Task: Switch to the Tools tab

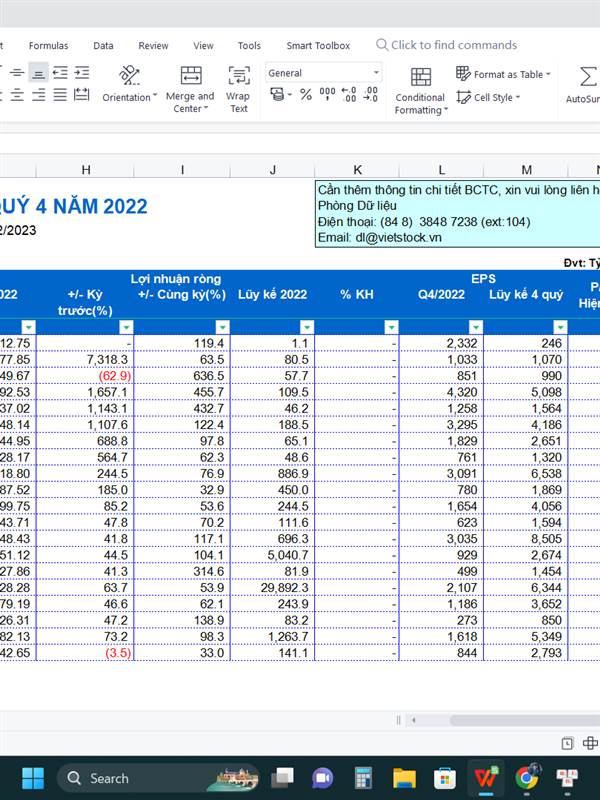Action: (x=249, y=46)
